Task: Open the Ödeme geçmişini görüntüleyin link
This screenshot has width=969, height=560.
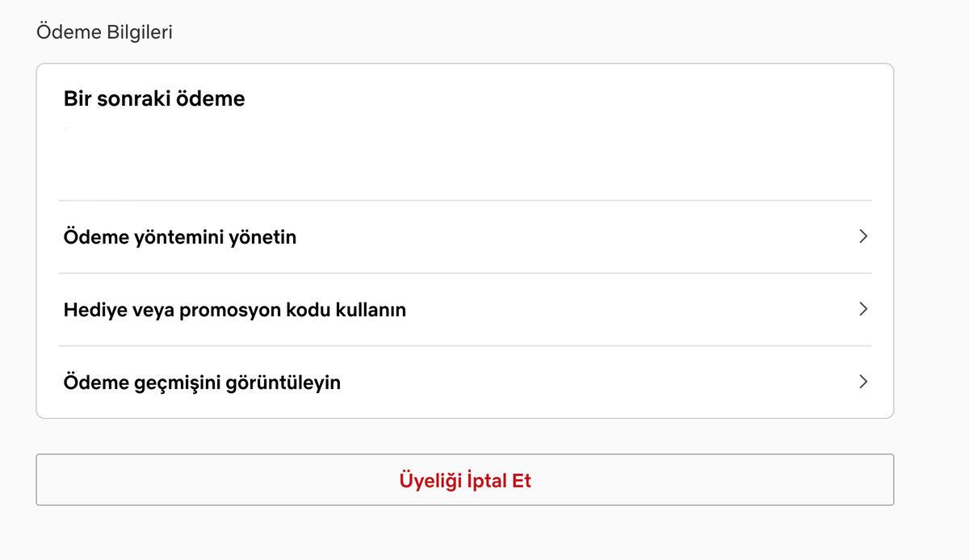Action: pos(202,382)
